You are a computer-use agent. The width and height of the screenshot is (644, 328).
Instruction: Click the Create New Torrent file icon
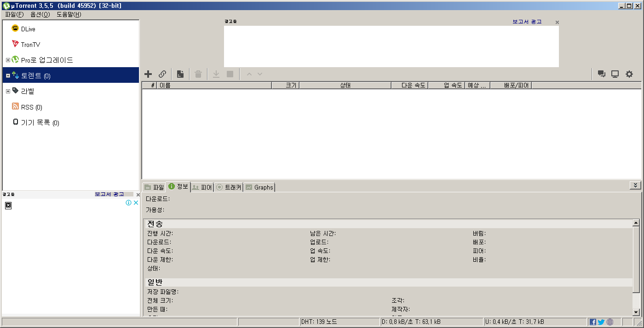pos(180,74)
